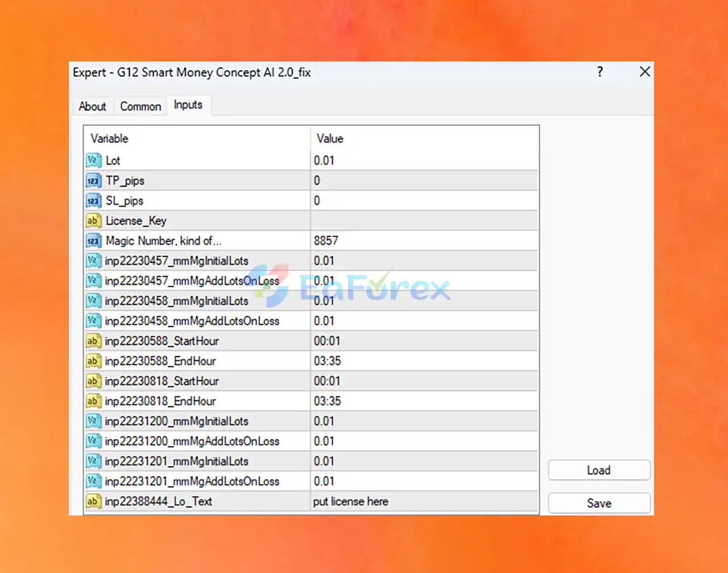Open the About tab

click(x=92, y=106)
